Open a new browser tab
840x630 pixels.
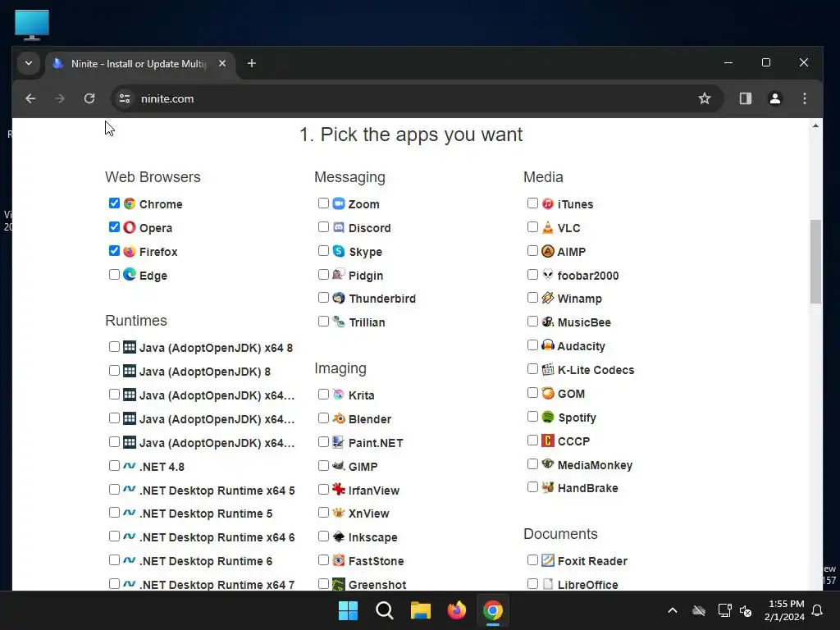[x=251, y=64]
